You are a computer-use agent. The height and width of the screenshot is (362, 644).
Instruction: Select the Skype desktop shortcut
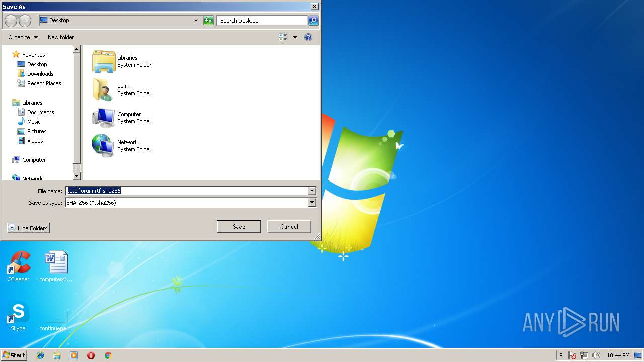[x=18, y=316]
